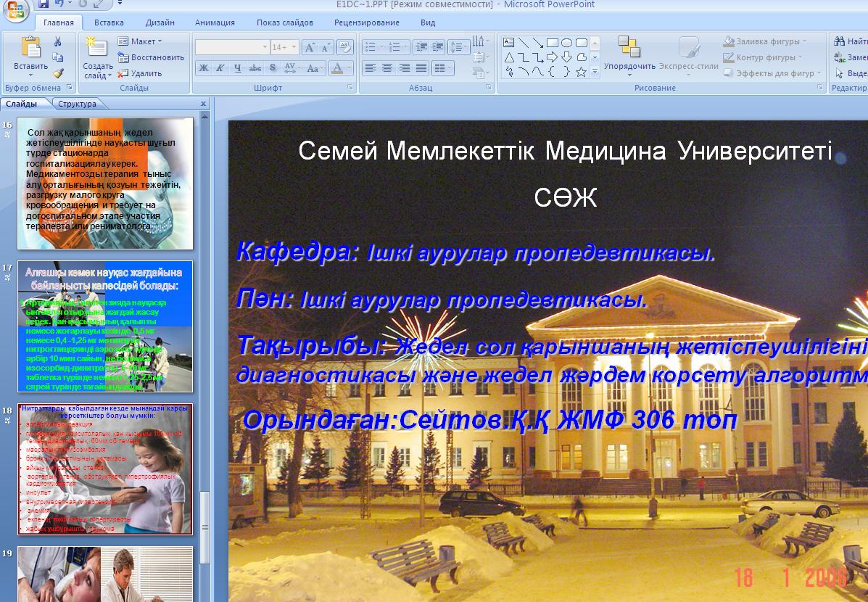Click the Cut scissors icon
The width and height of the screenshot is (868, 602).
(x=57, y=41)
